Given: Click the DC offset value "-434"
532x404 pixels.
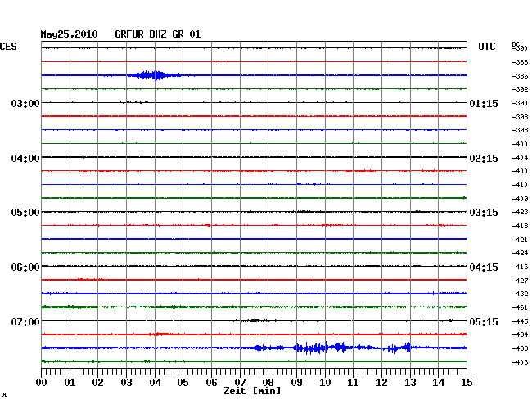Looking at the screenshot, I should (520, 334).
